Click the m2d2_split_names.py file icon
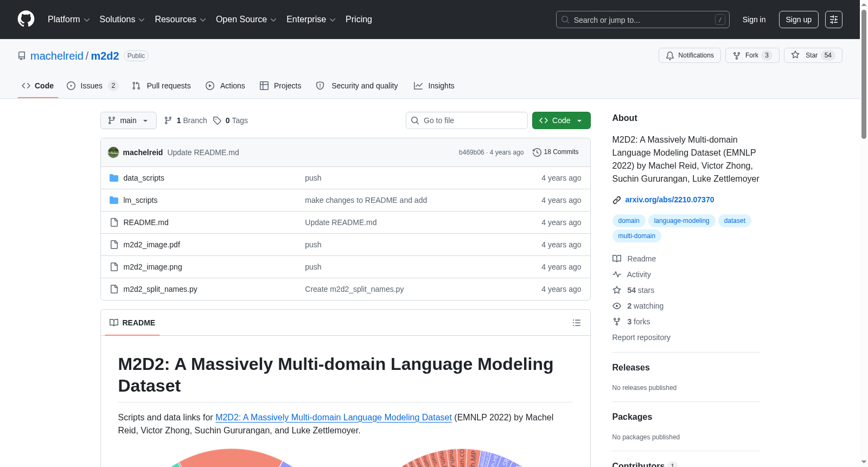 coord(114,289)
